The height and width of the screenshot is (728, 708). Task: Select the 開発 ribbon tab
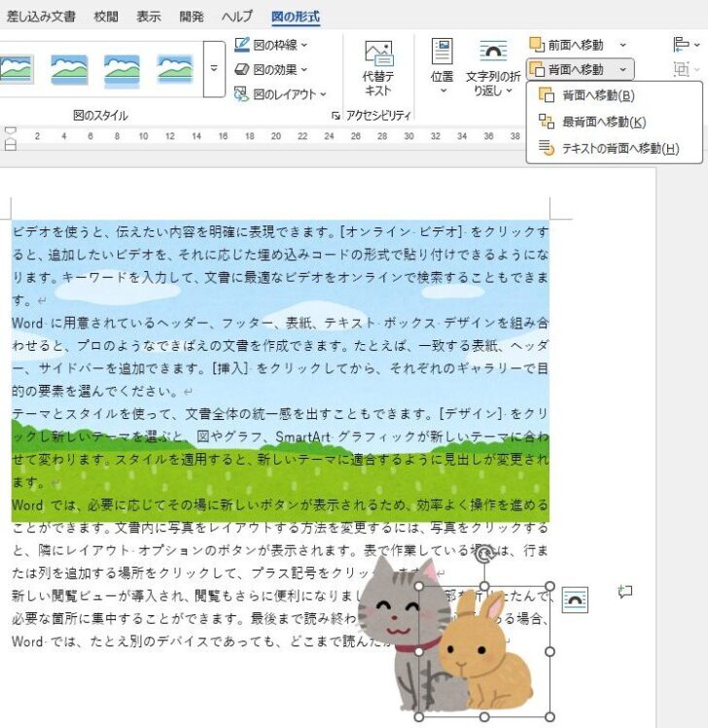click(x=192, y=17)
